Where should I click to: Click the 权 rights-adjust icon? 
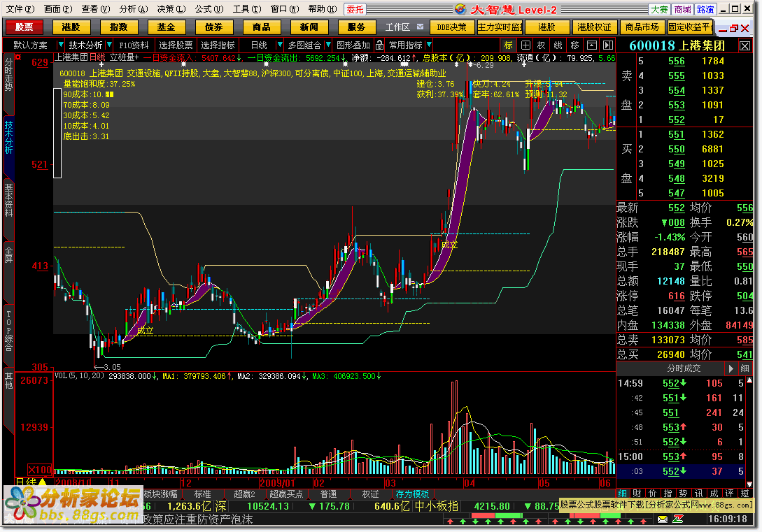(x=542, y=45)
